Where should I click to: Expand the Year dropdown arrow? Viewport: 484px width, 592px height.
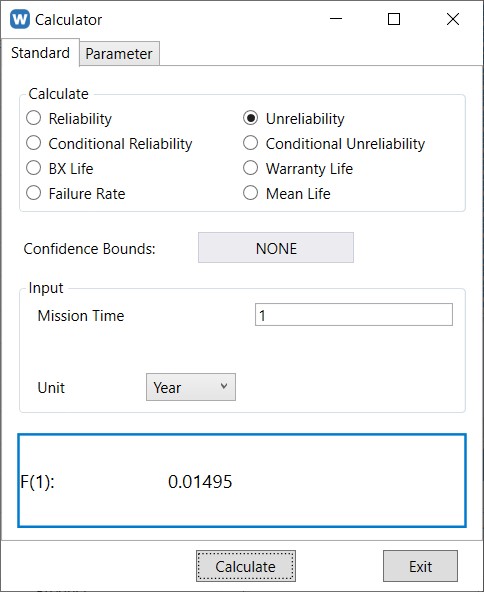coord(224,386)
